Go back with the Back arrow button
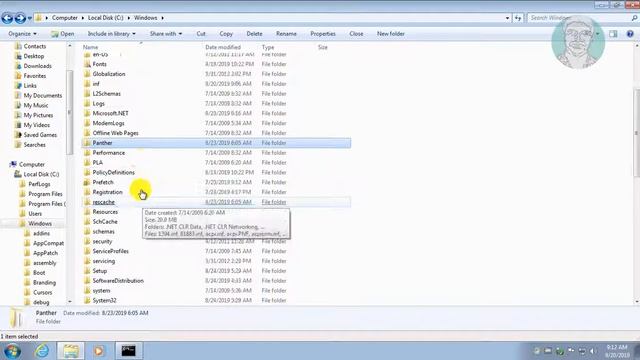Screen dimensions: 640x360 7,18
